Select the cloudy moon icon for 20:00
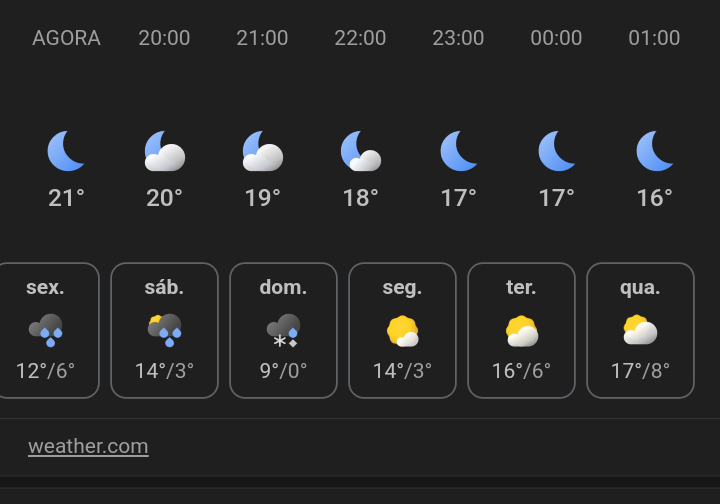Screen dimensions: 720x504 (x=165, y=151)
